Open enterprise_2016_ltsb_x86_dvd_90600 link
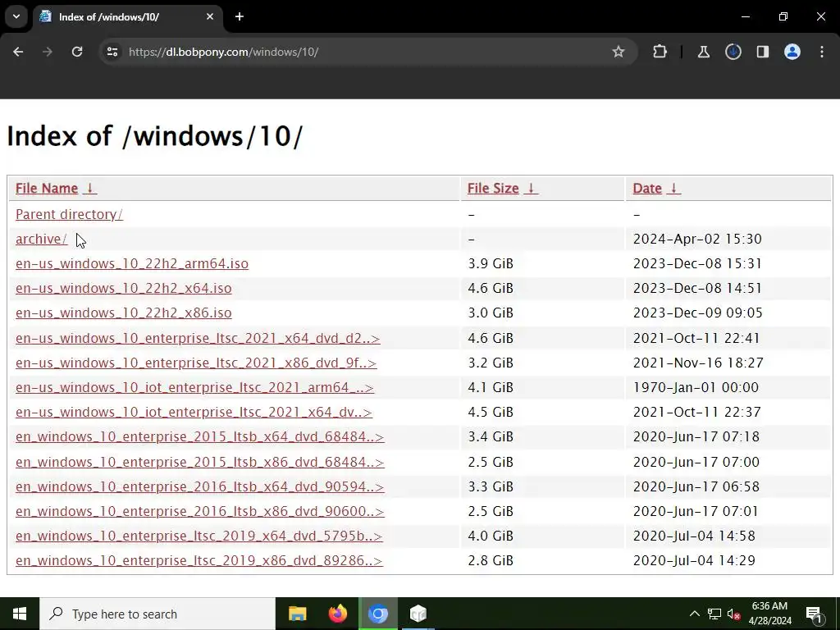Screen dimensions: 840x630 click(200, 511)
